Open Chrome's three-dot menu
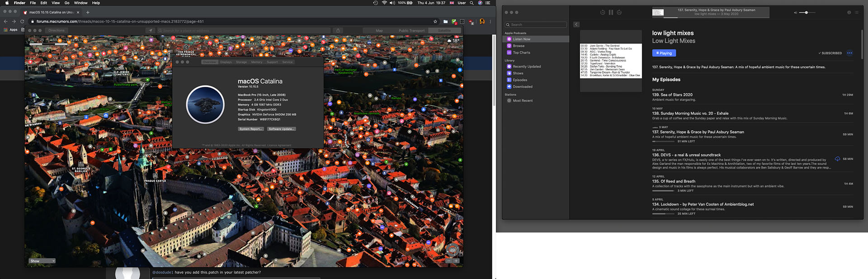 pyautogui.click(x=490, y=21)
